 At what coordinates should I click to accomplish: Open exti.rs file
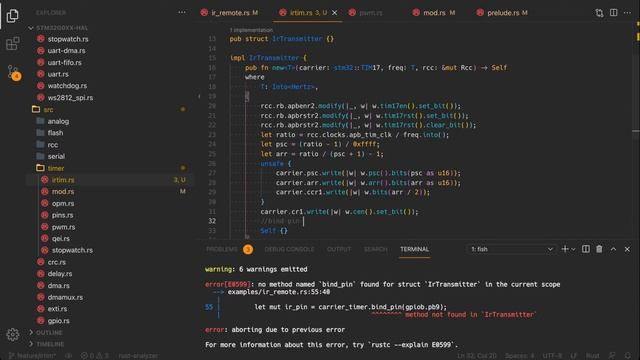pos(57,309)
